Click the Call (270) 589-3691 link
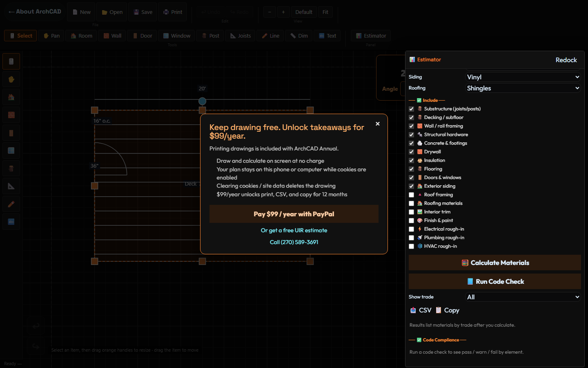This screenshot has height=368, width=588. click(x=294, y=242)
